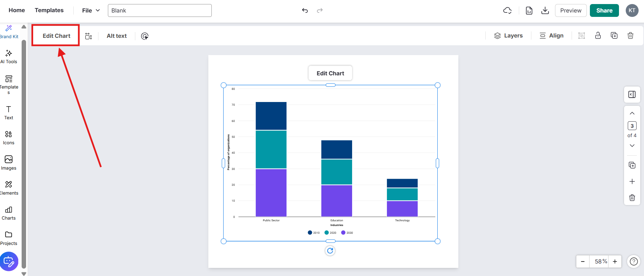Screen dimensions: 644x276
Task: Go to next page with down chevron
Action: click(632, 146)
